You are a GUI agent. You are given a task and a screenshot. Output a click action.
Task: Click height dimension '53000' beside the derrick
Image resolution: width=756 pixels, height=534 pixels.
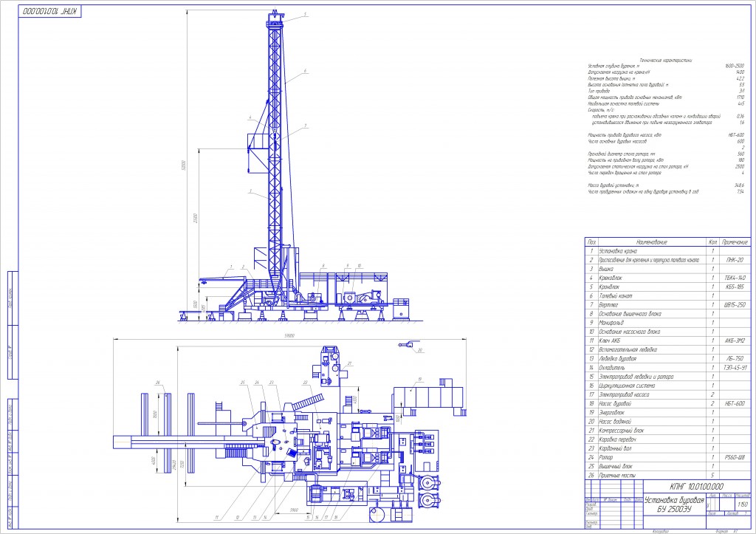coord(183,165)
